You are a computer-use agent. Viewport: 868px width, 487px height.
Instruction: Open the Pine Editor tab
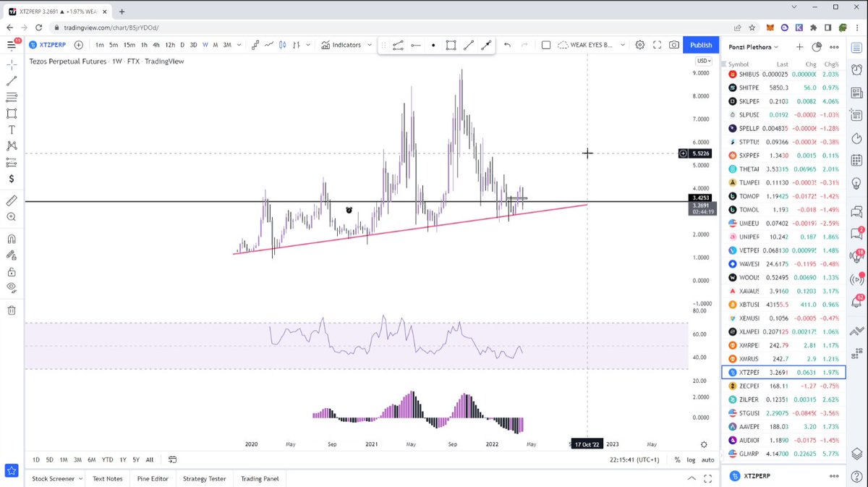point(153,478)
